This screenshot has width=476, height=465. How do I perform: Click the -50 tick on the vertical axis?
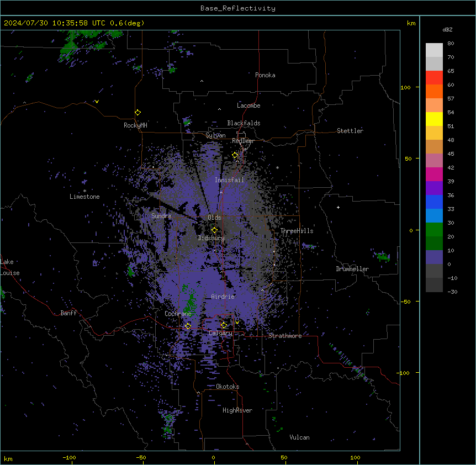click(405, 302)
